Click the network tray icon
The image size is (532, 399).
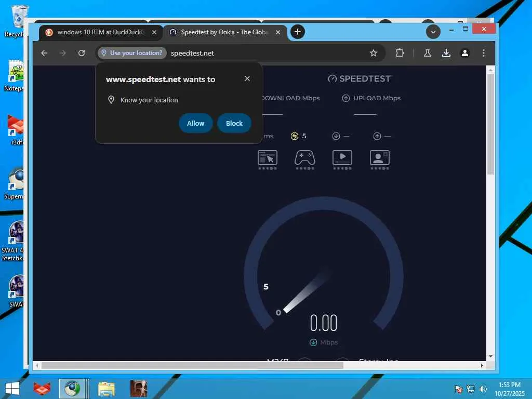coord(471,389)
